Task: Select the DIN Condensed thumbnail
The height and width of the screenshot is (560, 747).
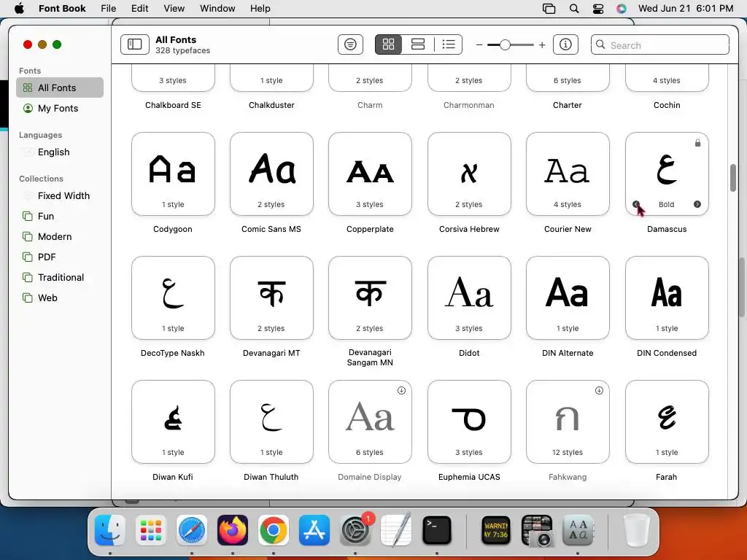Action: 667,297
